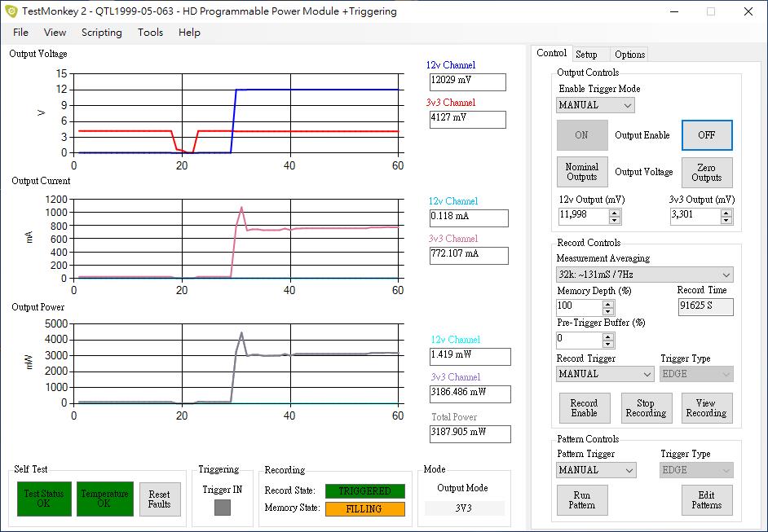The image size is (768, 532).
Task: Open the Measurement Averaging dropdown
Action: point(645,275)
